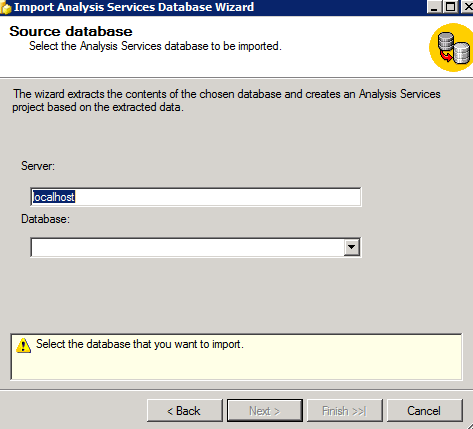Go to previous step with Back button
This screenshot has width=473, height=429.
click(184, 411)
